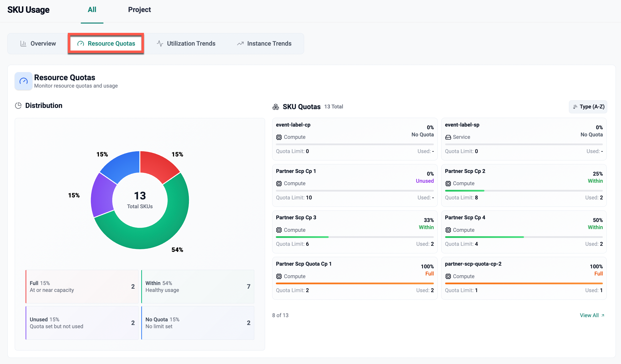Click the Resource Quotas gauge header icon
The width and height of the screenshot is (621, 364).
click(23, 81)
